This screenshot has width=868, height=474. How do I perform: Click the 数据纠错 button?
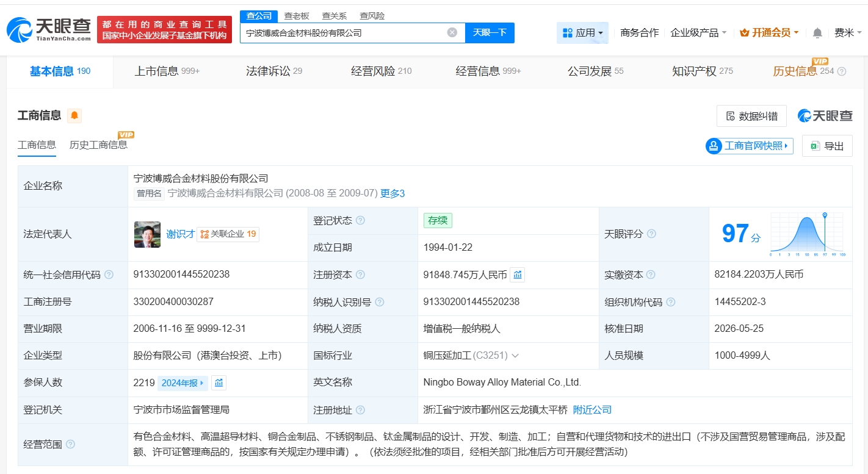(751, 116)
